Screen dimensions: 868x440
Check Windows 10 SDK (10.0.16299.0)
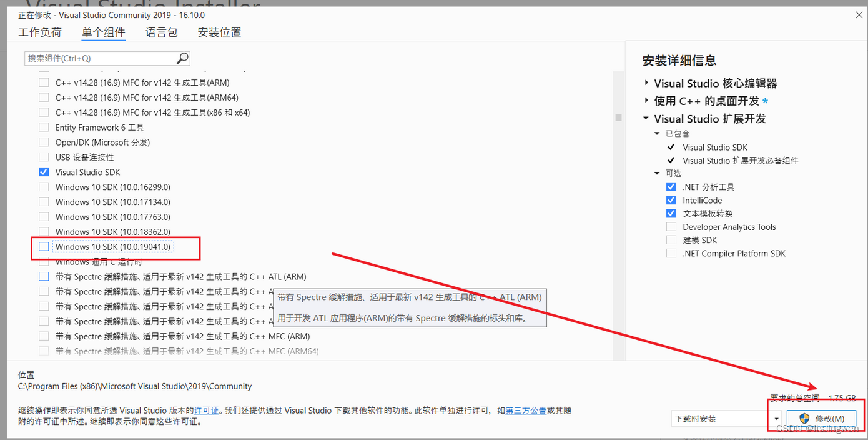[44, 187]
